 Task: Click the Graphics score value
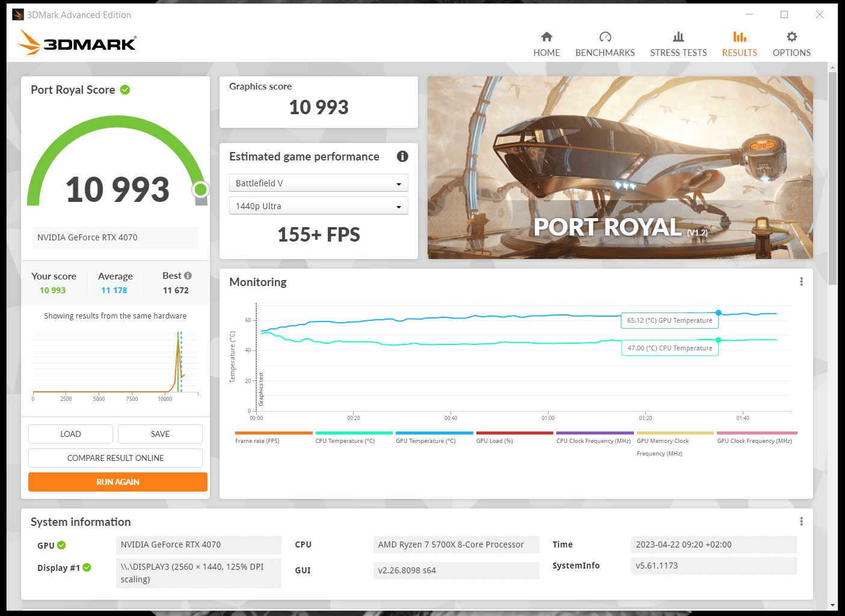(x=319, y=107)
